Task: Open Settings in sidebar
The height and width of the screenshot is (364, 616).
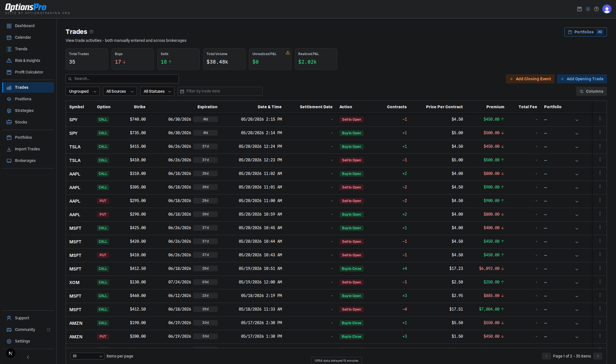Action: pyautogui.click(x=28, y=341)
